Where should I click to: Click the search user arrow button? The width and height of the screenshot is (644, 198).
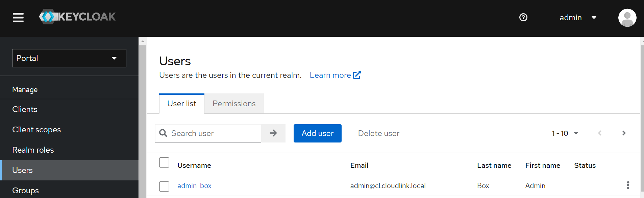tap(273, 133)
